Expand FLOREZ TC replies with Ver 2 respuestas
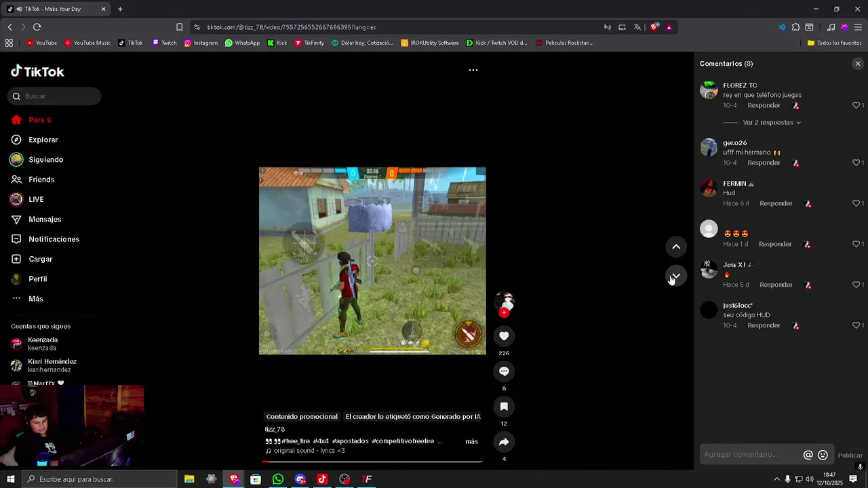Viewport: 868px width, 488px height. click(772, 123)
